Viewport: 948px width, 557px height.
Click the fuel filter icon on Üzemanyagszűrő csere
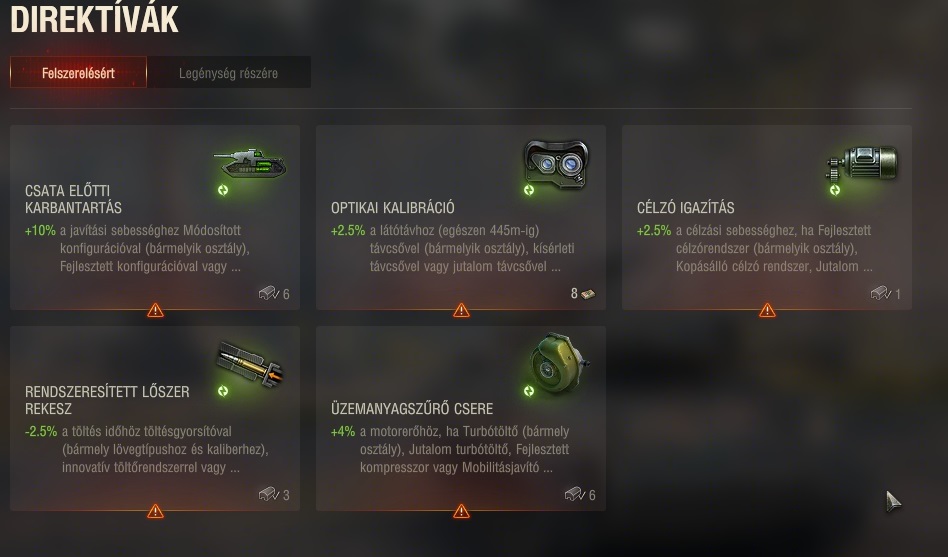(558, 363)
